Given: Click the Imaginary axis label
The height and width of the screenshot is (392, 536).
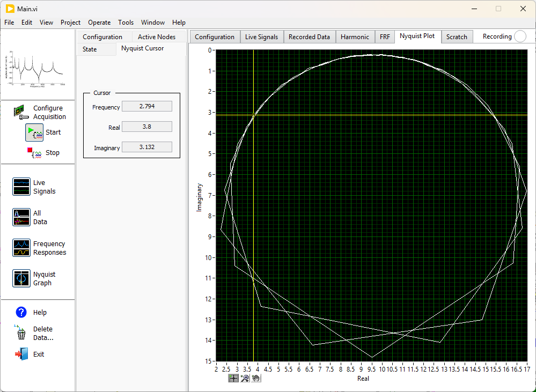Looking at the screenshot, I should tap(199, 197).
